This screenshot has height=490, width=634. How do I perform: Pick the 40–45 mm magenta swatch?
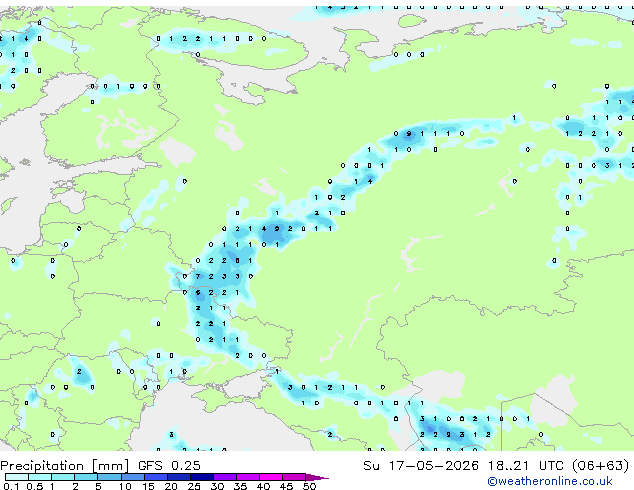click(271, 477)
